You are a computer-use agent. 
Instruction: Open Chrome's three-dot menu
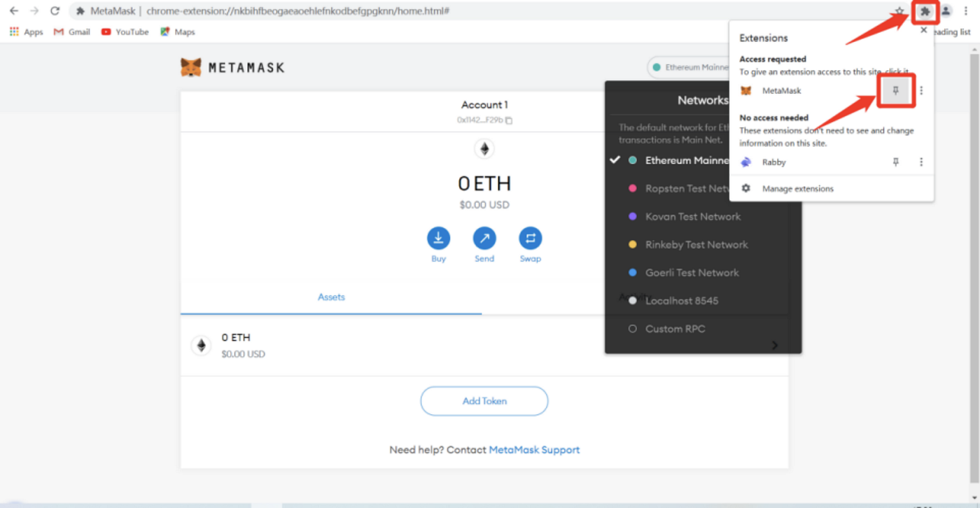966,11
